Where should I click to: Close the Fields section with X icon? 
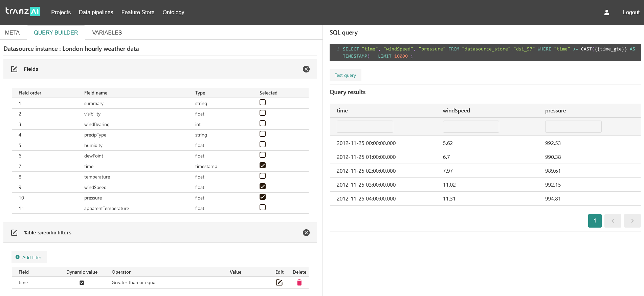306,69
